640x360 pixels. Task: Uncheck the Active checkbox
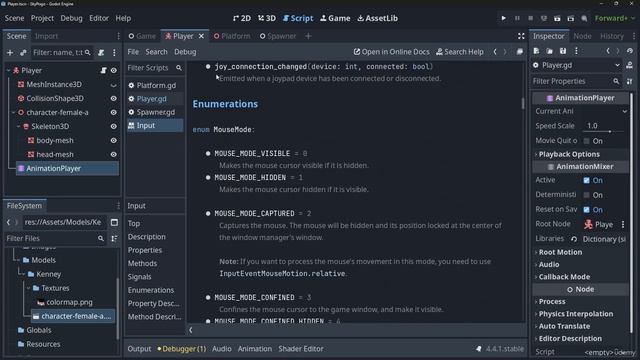pos(587,180)
